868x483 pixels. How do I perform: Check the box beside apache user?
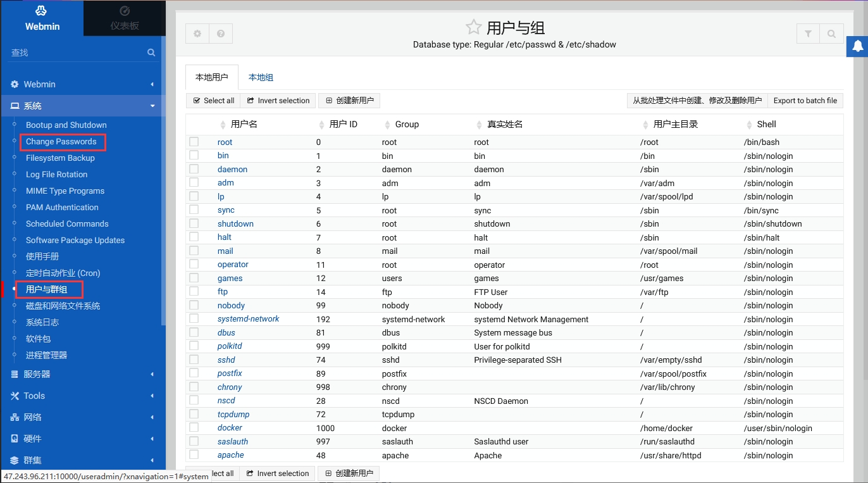(194, 455)
